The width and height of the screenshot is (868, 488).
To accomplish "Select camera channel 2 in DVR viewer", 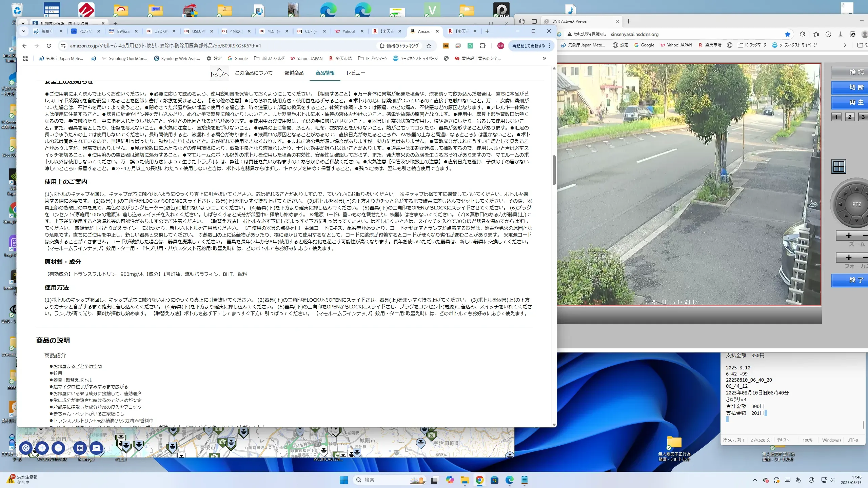I will click(849, 117).
